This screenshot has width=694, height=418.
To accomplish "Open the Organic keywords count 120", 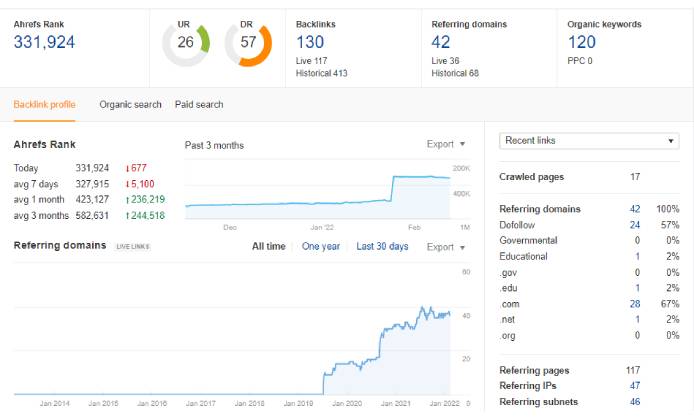I will [582, 42].
